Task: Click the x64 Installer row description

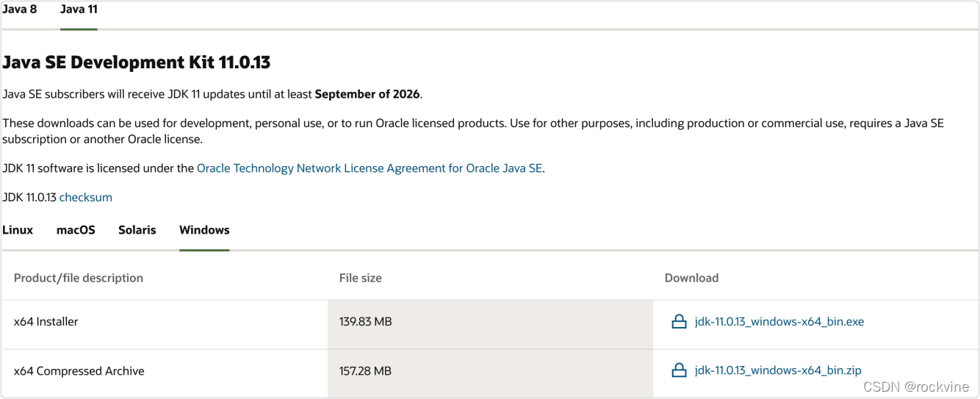Action: 46,322
